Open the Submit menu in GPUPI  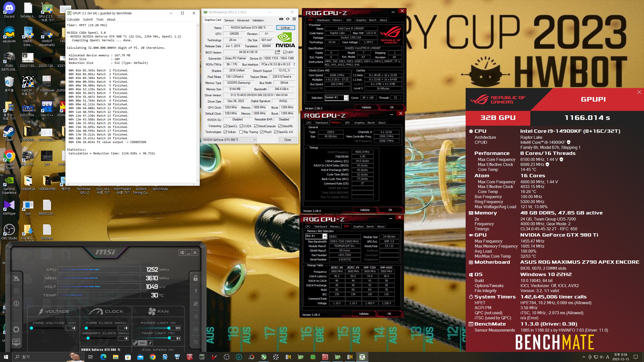tap(88, 19)
